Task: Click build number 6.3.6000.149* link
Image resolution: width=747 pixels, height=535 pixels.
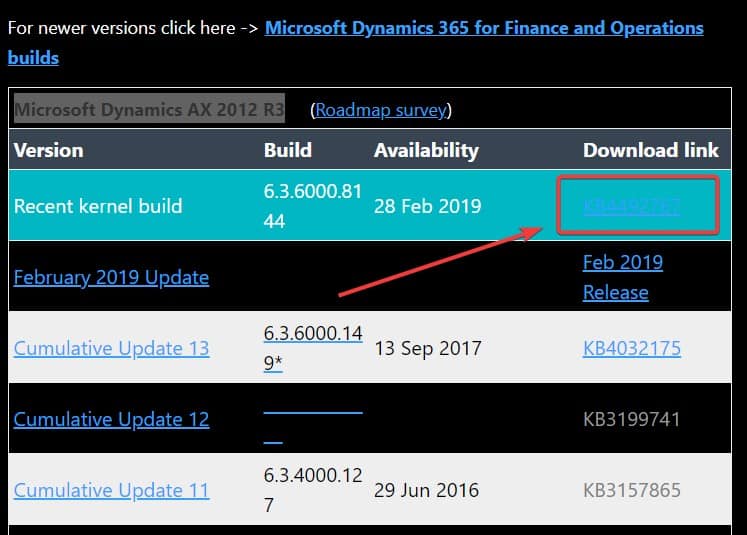Action: tap(313, 348)
